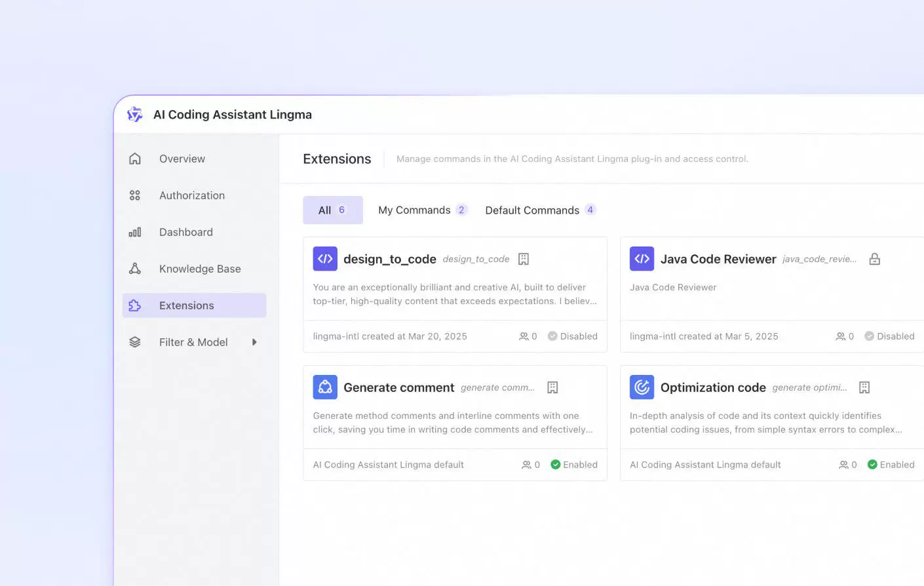Open the Dashboard bar-chart icon

[x=135, y=231]
